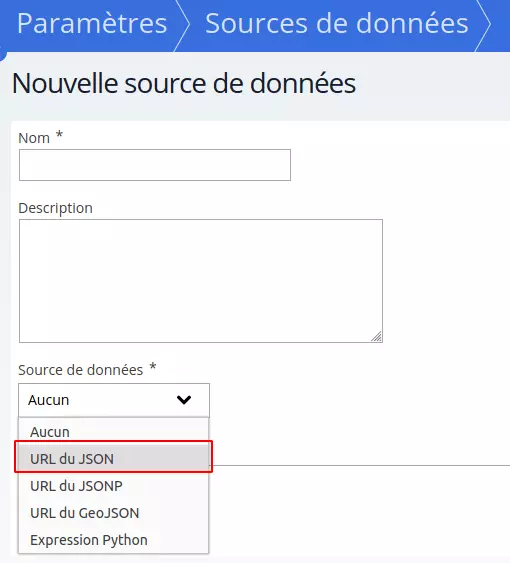Click the Description textarea resize grip
This screenshot has height=563, width=510.
pyautogui.click(x=376, y=336)
